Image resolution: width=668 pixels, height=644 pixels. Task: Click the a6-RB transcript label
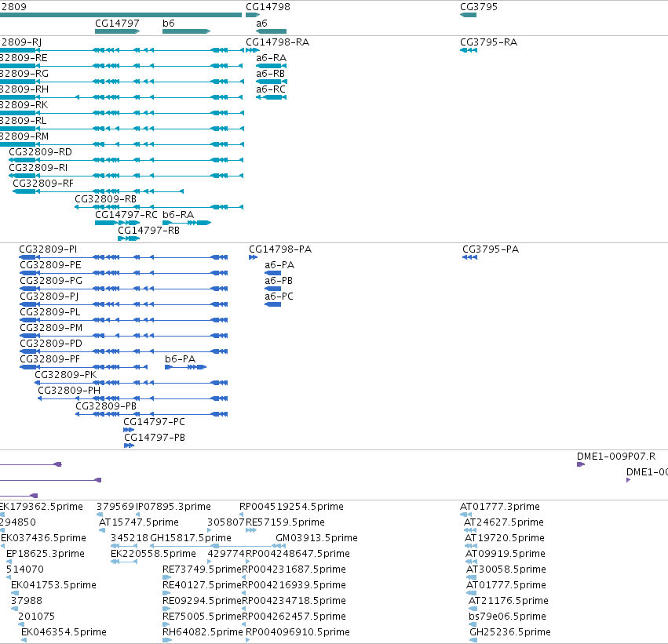click(x=270, y=74)
